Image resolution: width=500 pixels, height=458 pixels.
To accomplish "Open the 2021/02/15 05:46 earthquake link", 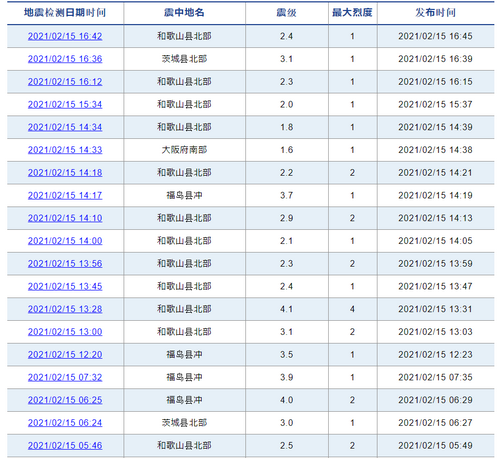I will (x=65, y=446).
